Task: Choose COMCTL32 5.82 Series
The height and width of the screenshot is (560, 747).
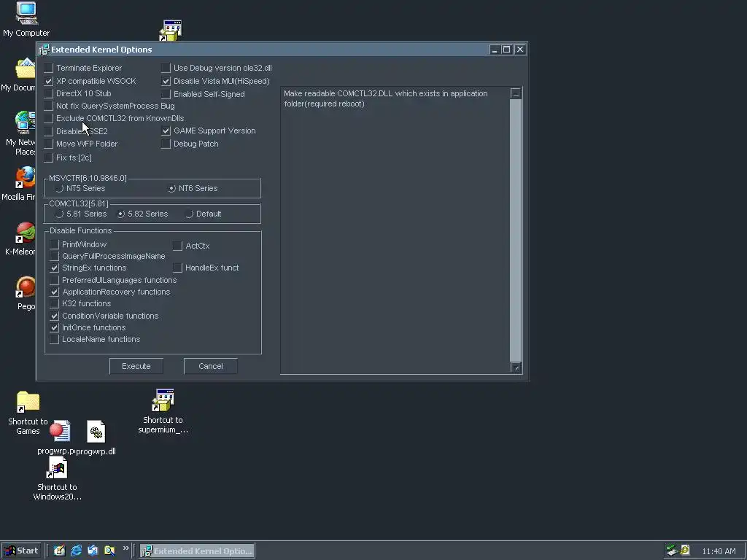Action: [x=121, y=214]
